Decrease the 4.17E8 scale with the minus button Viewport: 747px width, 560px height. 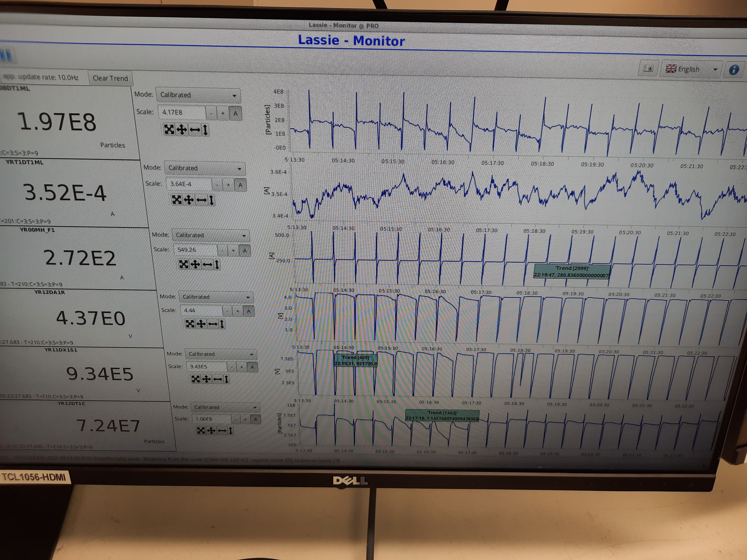[211, 113]
